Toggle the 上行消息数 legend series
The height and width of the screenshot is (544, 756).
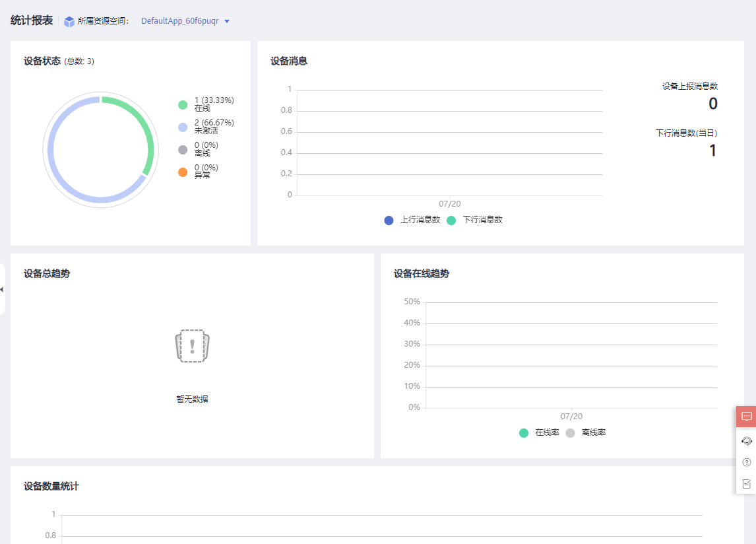click(x=412, y=220)
